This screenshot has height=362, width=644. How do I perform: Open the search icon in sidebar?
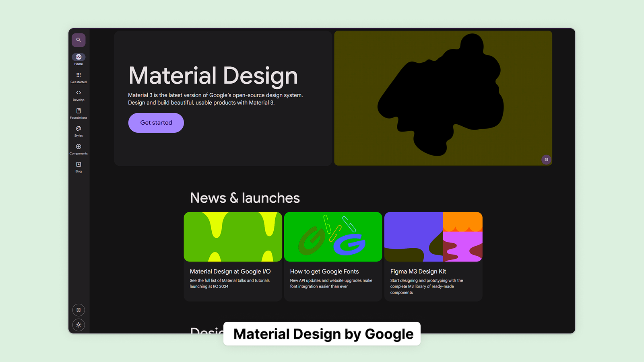78,40
